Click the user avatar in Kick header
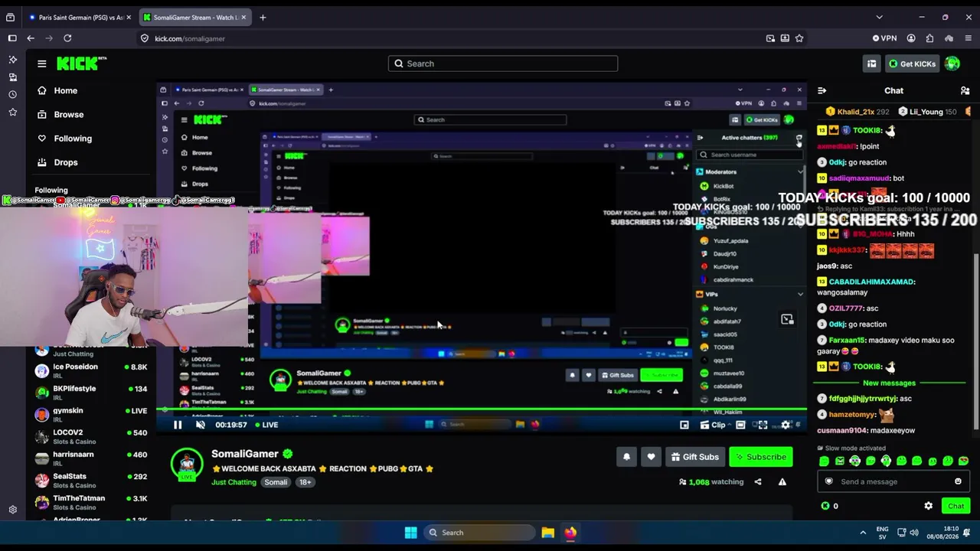This screenshot has height=551, width=980. tap(952, 64)
